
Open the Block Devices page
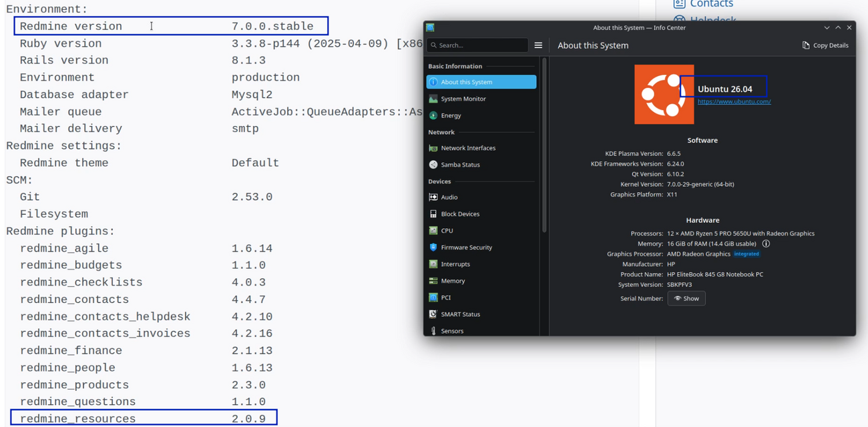click(481, 213)
